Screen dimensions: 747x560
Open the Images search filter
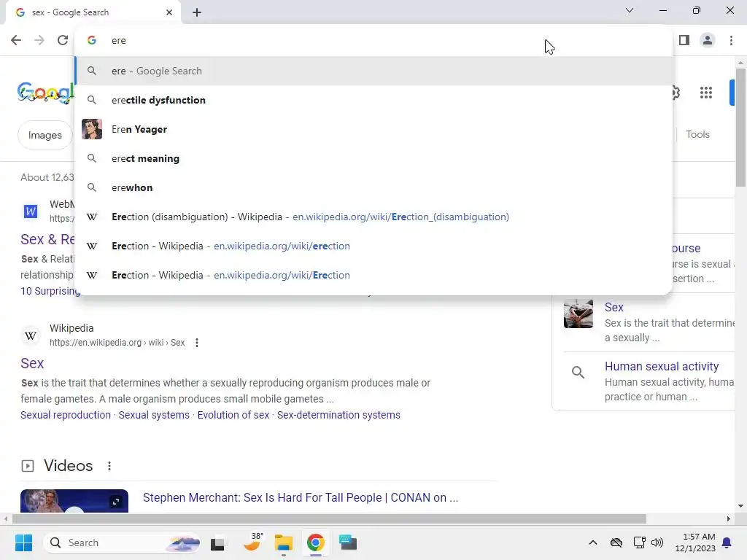point(44,135)
